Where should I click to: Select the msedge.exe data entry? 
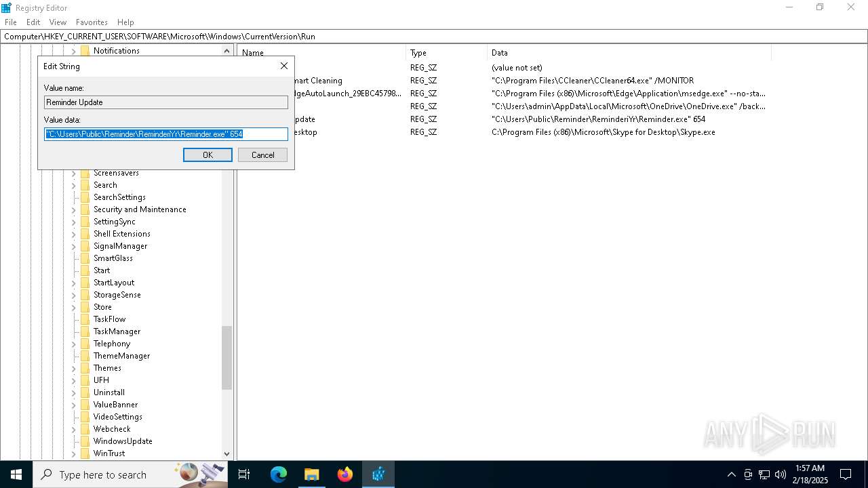[629, 94]
